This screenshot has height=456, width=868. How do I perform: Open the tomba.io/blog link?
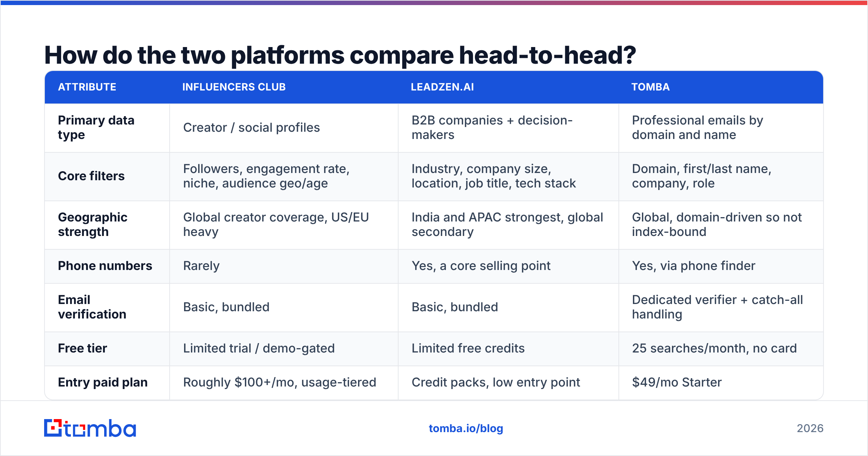466,428
